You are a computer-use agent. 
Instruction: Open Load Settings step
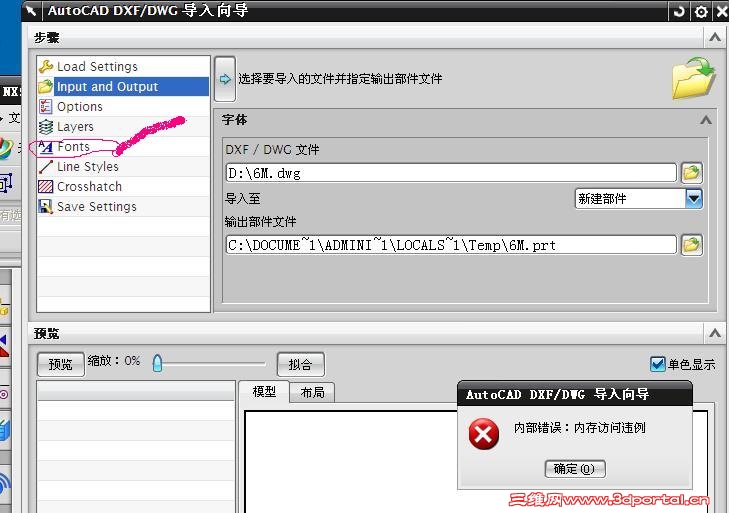click(x=123, y=67)
